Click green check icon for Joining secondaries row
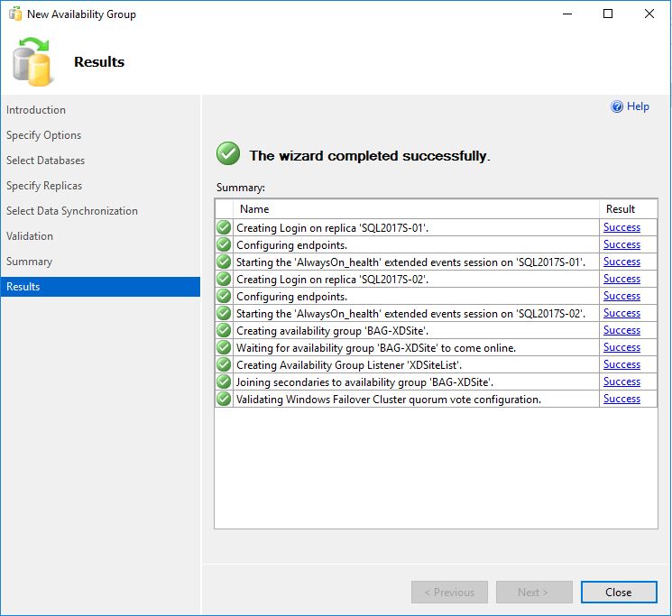 click(x=224, y=382)
